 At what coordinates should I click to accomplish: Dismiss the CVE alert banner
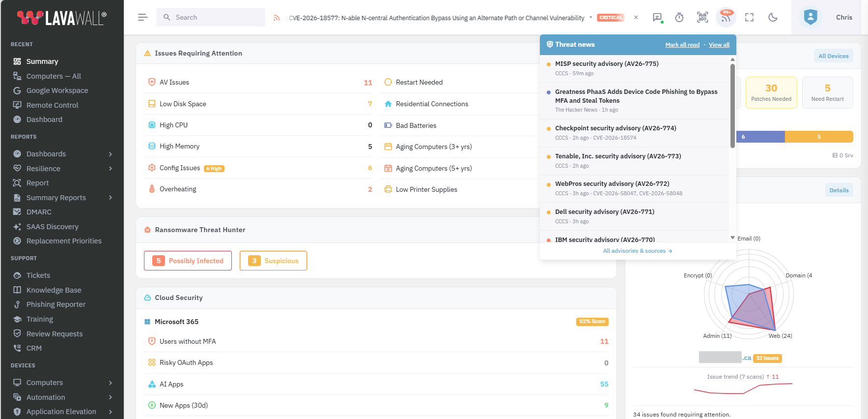pos(636,17)
